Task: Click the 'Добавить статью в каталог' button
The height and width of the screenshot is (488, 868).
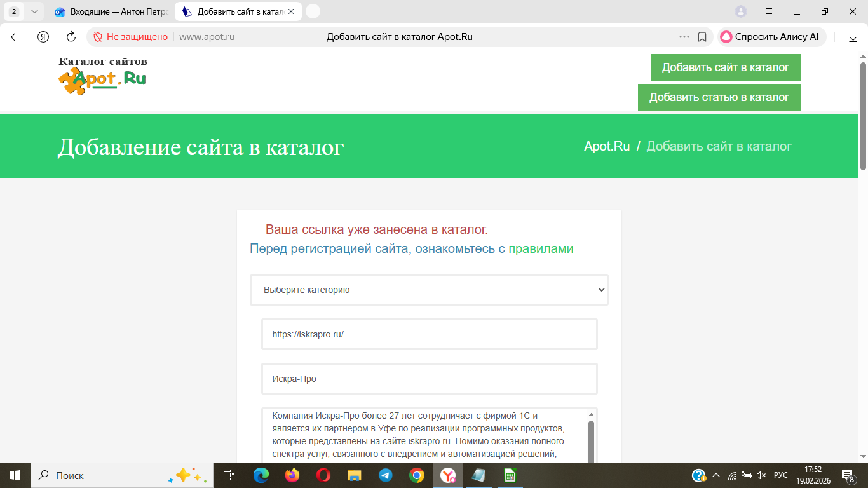Action: point(719,97)
